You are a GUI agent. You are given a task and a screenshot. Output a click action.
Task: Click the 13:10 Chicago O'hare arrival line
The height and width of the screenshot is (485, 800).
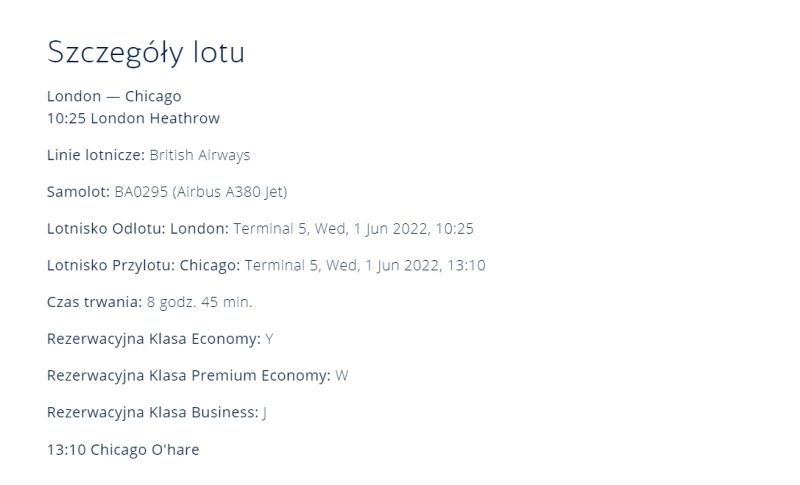click(x=123, y=450)
